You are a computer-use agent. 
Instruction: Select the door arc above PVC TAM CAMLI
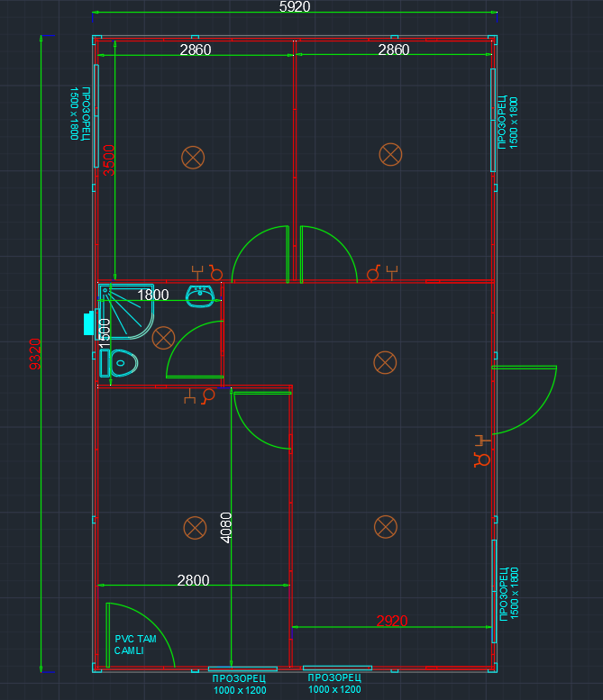pos(141,635)
